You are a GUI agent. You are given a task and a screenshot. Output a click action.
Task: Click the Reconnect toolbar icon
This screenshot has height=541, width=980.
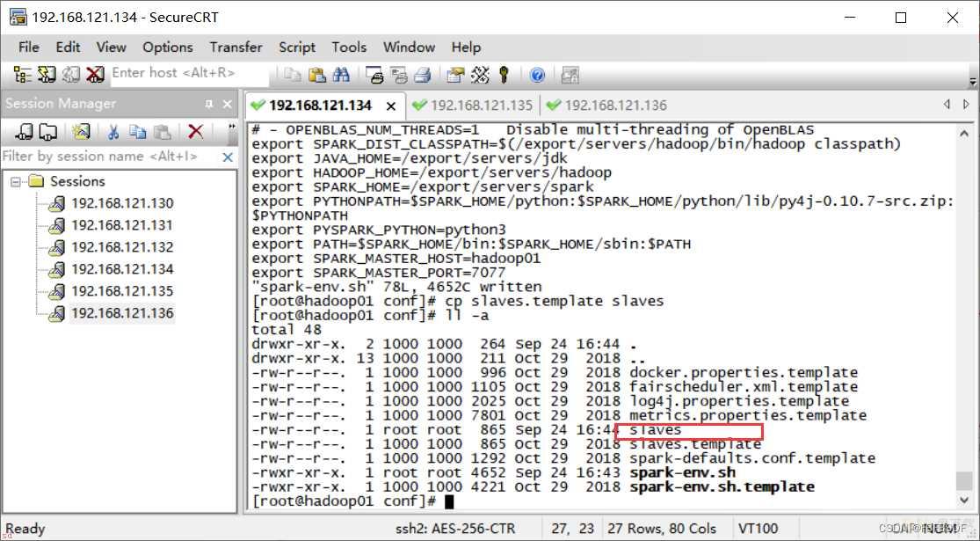click(x=70, y=75)
